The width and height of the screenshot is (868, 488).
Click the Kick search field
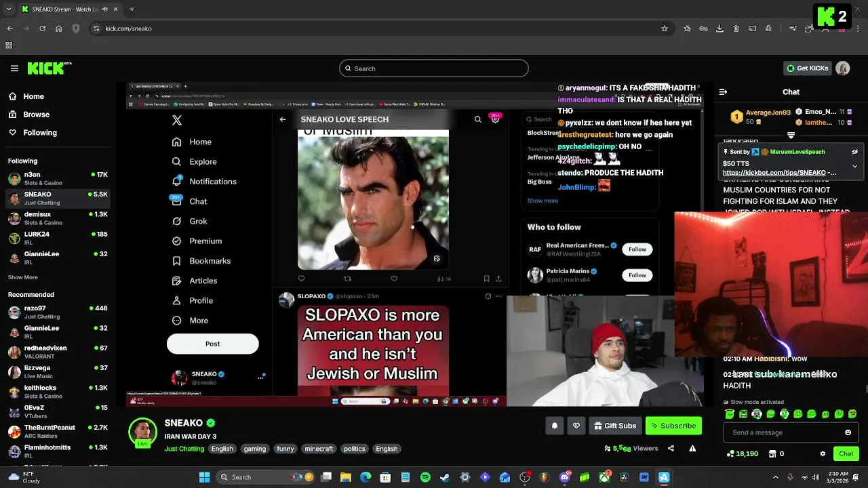tap(434, 68)
